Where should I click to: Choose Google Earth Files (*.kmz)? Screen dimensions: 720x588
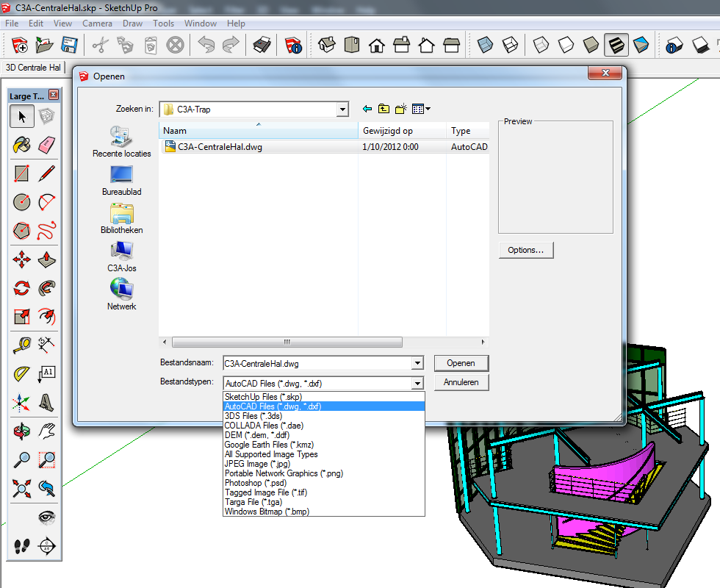[324, 445]
